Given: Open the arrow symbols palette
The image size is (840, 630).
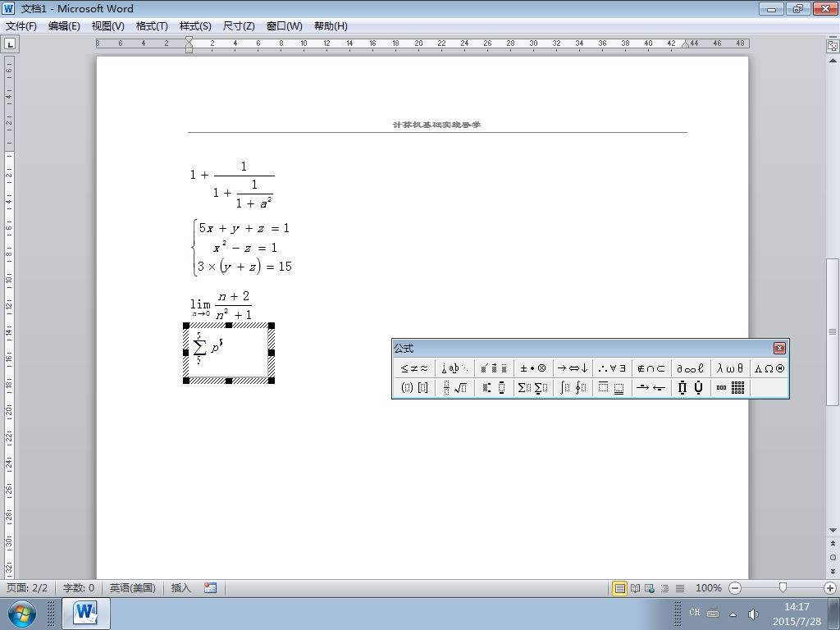Looking at the screenshot, I should 573,368.
